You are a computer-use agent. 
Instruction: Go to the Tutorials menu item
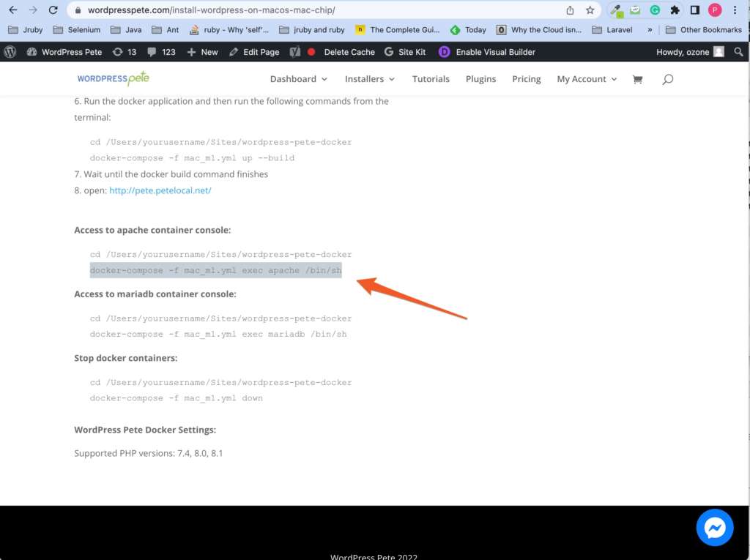pyautogui.click(x=431, y=79)
